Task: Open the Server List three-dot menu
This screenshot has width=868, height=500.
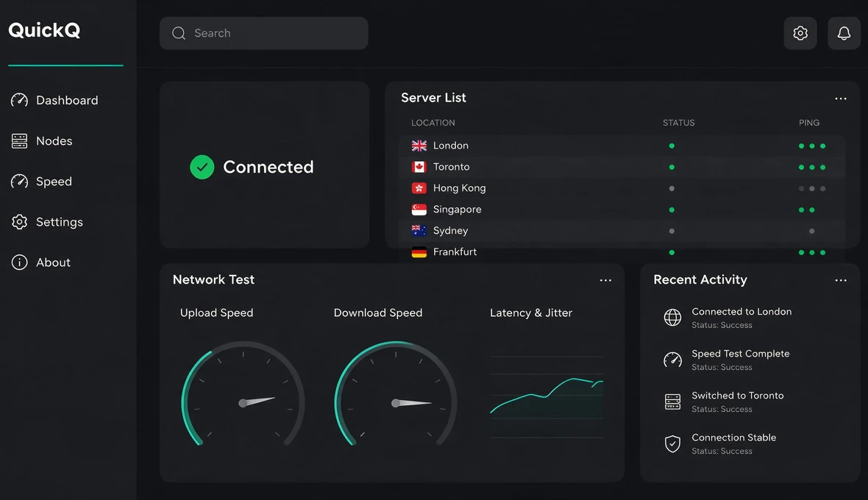Action: [840, 99]
